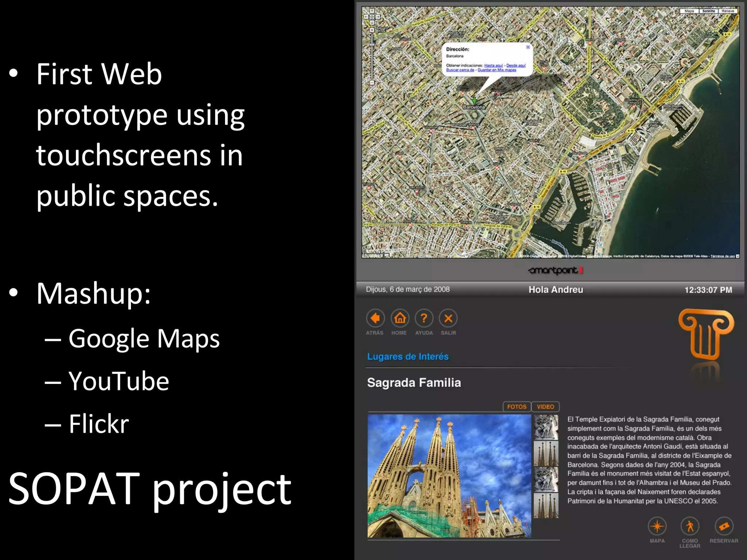Pan the map left with arrow control
This screenshot has width=747, height=560.
click(366, 17)
